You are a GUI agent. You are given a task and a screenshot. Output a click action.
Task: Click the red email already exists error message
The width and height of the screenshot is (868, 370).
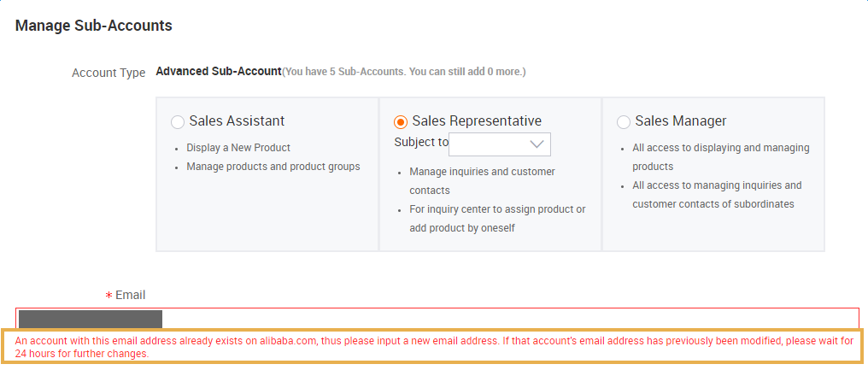[434, 347]
